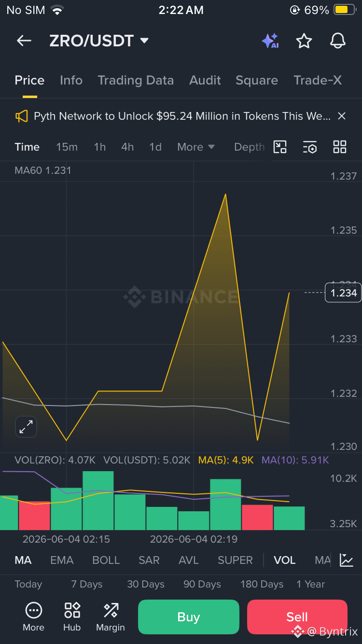This screenshot has height=644, width=362.
Task: Select the Today performance range
Action: pos(28,584)
